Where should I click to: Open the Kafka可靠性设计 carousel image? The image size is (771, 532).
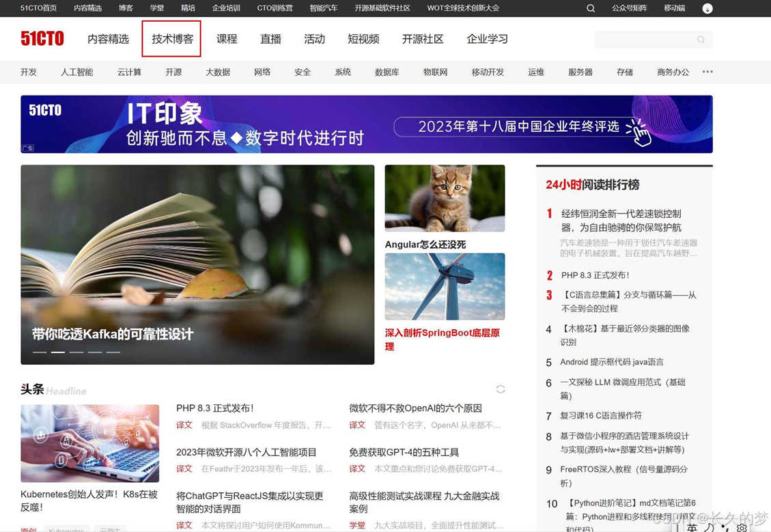click(x=197, y=264)
